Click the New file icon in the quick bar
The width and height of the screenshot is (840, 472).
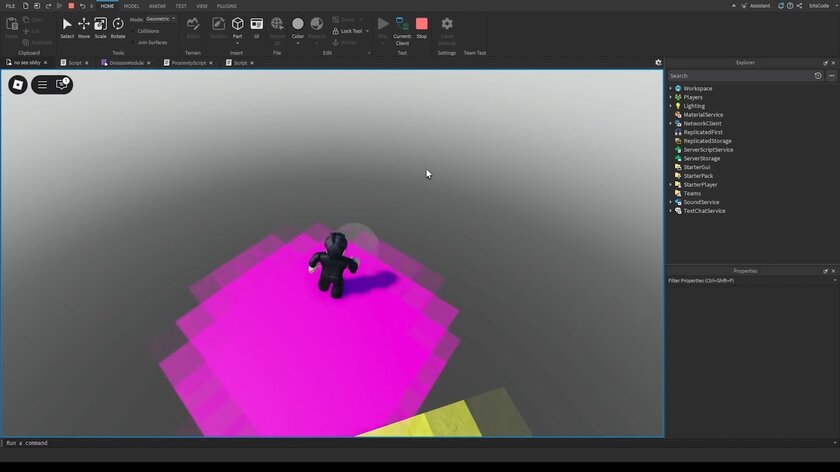coord(25,6)
